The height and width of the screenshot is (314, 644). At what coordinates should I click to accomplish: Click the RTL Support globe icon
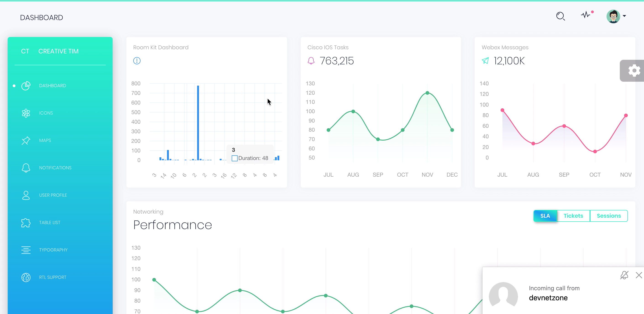[26, 277]
